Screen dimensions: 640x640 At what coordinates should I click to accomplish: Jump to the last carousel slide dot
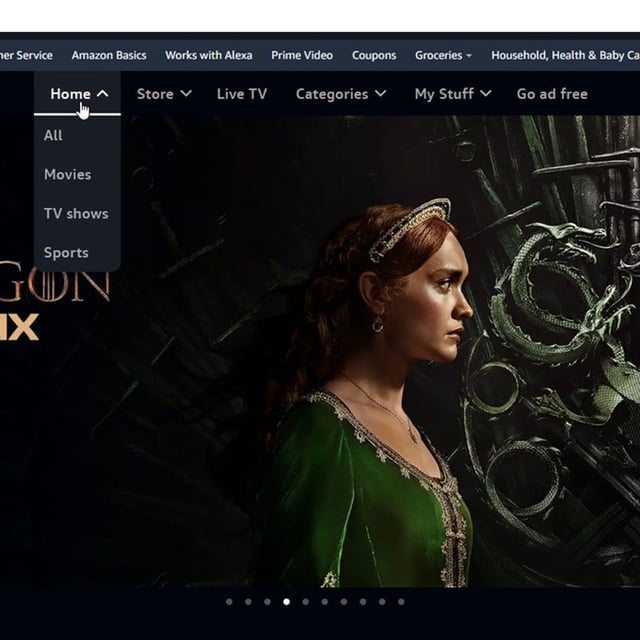point(401,602)
